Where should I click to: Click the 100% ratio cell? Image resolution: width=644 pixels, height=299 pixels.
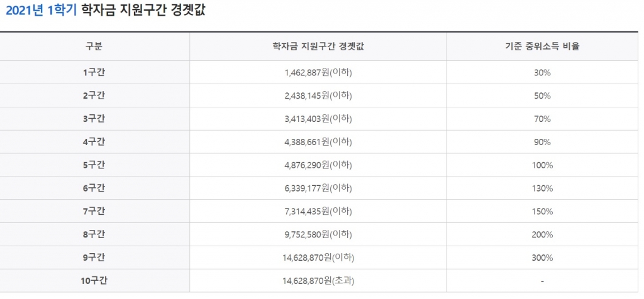[x=541, y=165]
